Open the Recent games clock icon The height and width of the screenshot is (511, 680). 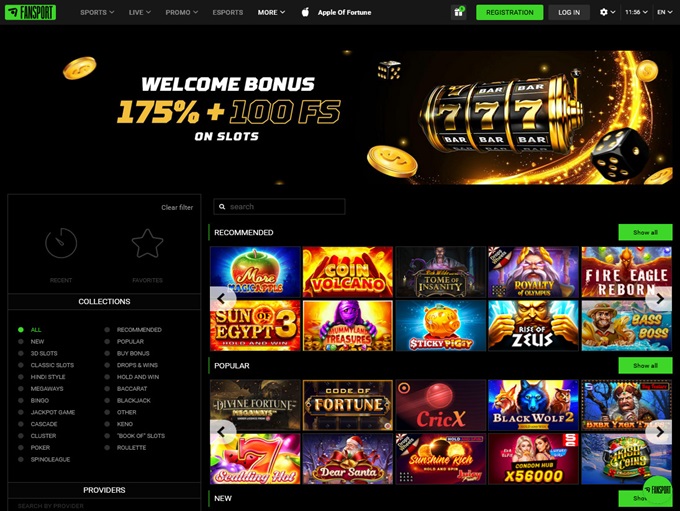coord(61,243)
